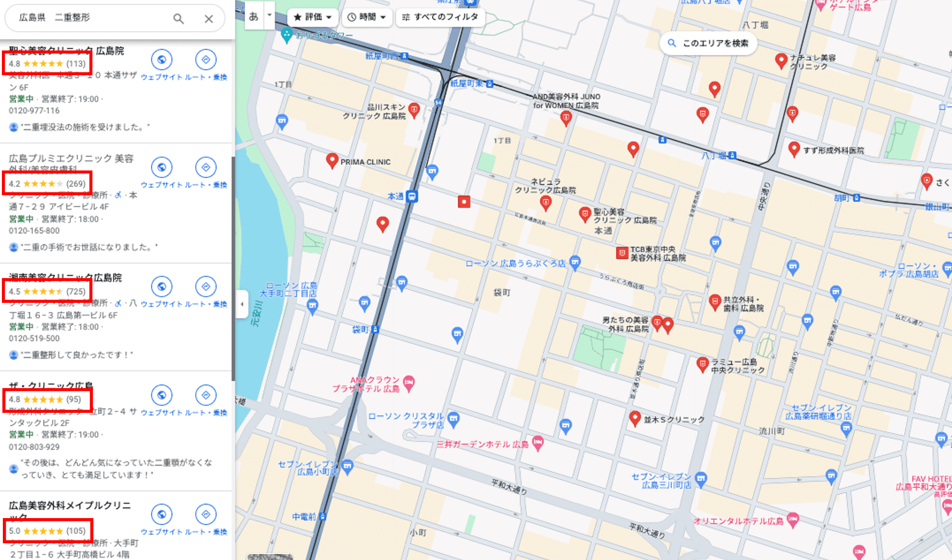Click review quote 二重整形して良かったです！
Image resolution: width=952 pixels, height=560 pixels.
click(x=77, y=355)
